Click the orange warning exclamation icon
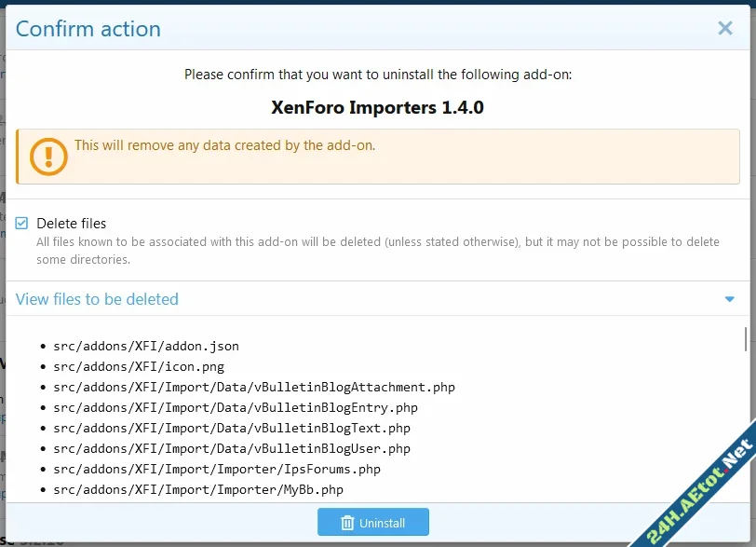Screen dimensions: 756x547 pyautogui.click(x=48, y=156)
